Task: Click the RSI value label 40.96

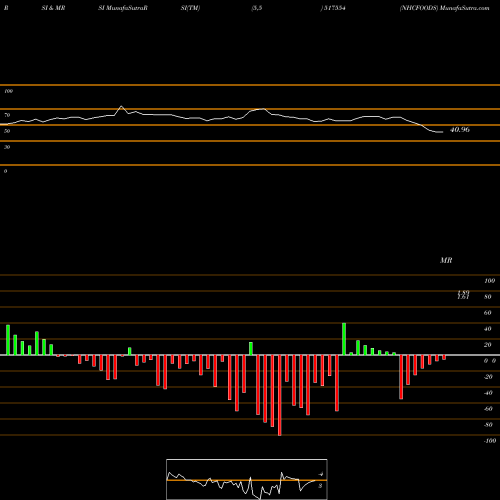Action: tap(460, 130)
